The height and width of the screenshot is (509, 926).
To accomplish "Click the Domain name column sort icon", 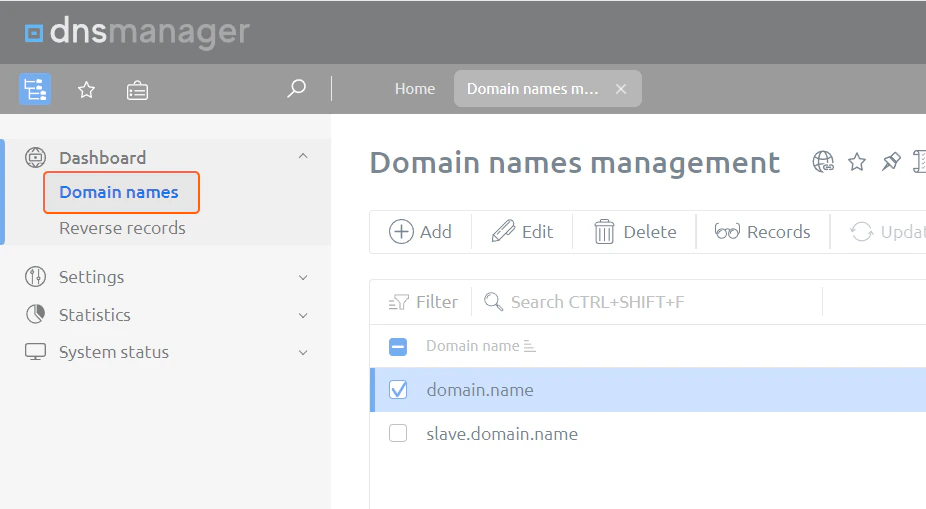I will click(530, 346).
